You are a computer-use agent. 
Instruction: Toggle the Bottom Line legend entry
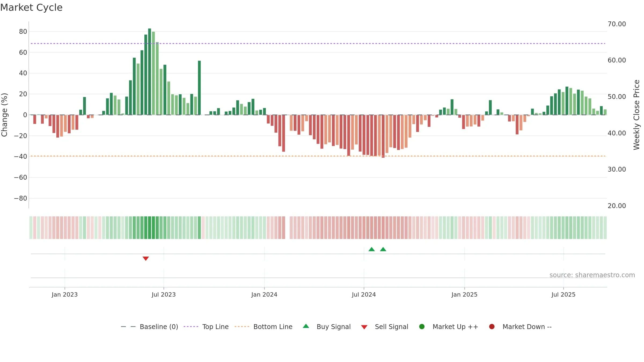[x=264, y=327]
